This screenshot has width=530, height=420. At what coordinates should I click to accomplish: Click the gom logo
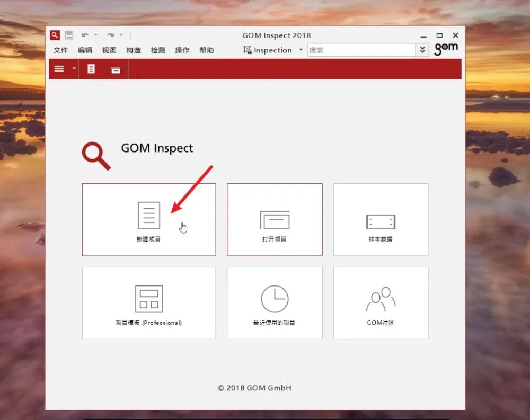[x=446, y=49]
